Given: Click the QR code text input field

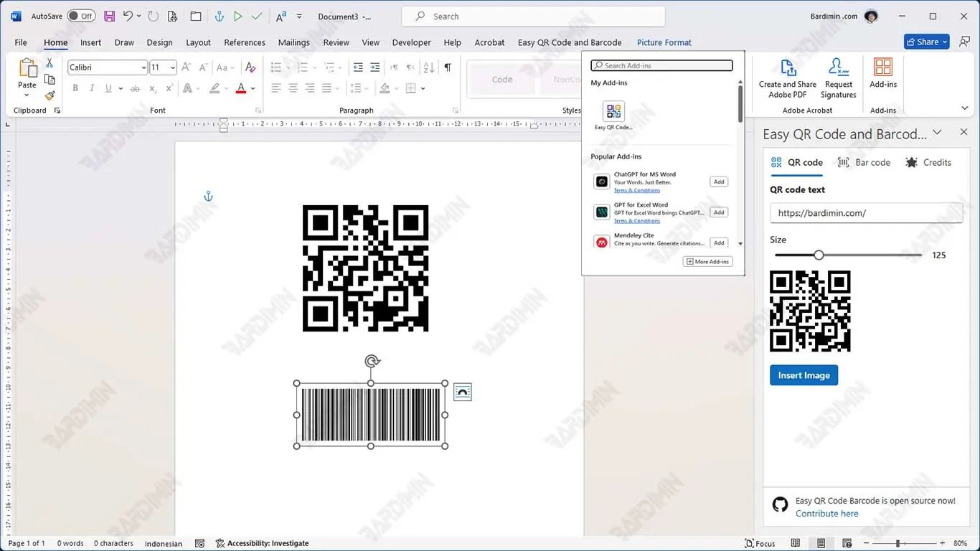Looking at the screenshot, I should (x=866, y=213).
